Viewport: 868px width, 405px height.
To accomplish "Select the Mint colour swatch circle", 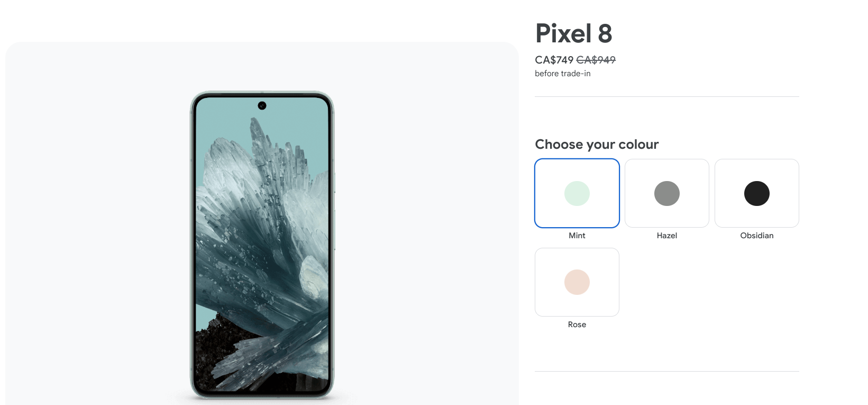I will [x=577, y=193].
